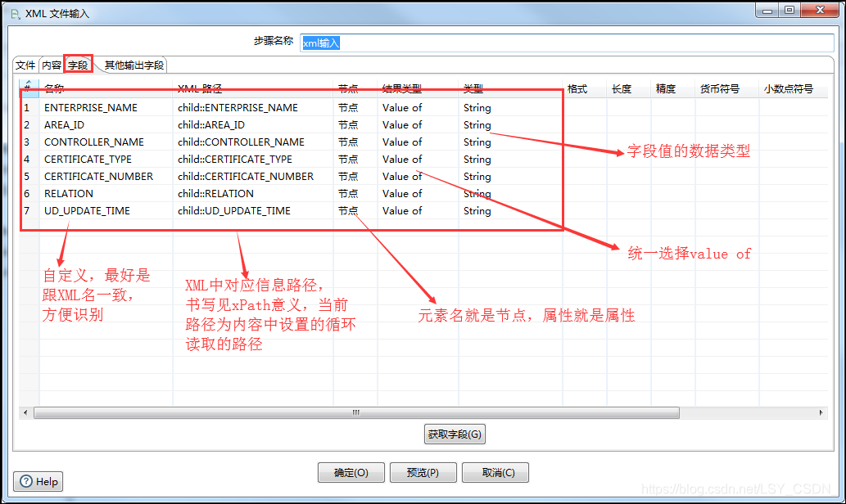Close the XML 文件输入 window

pyautogui.click(x=820, y=11)
